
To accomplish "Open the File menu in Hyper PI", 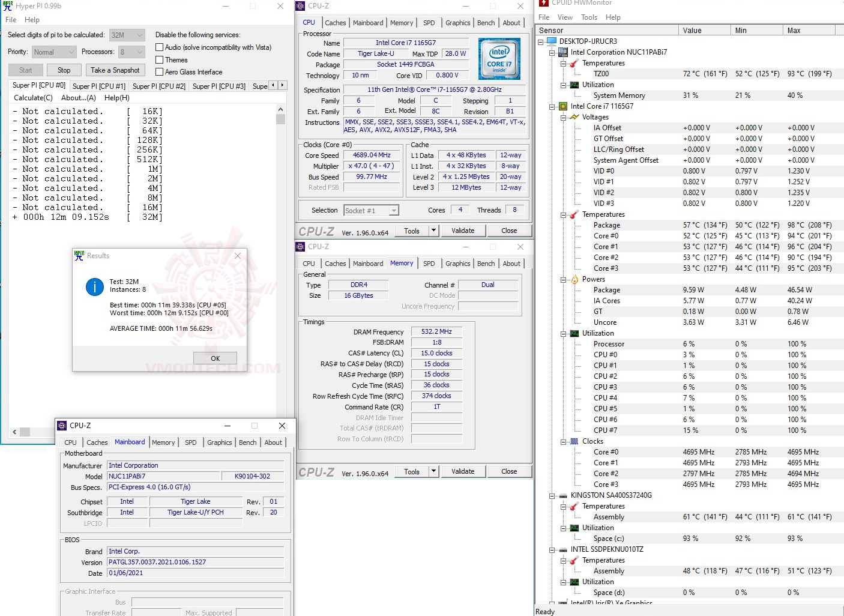I will (11, 20).
